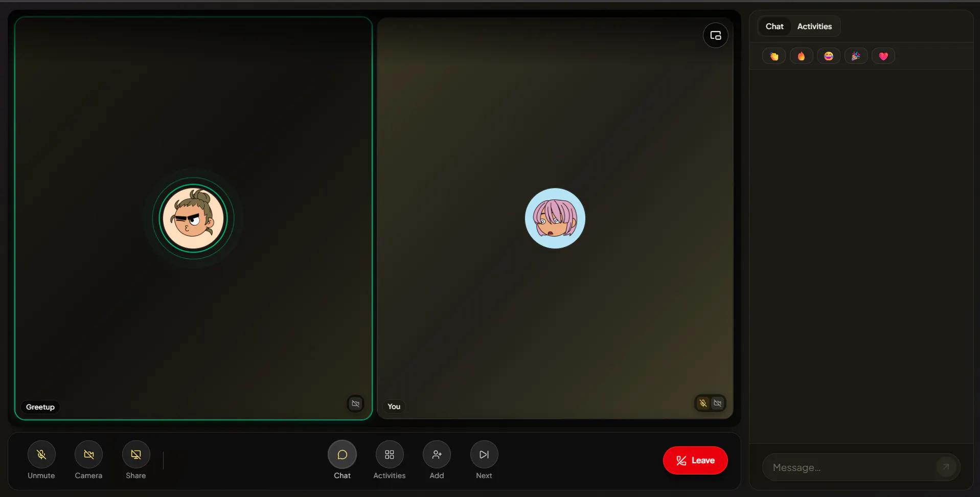
Task: Click Greetup's avatar
Action: click(193, 218)
